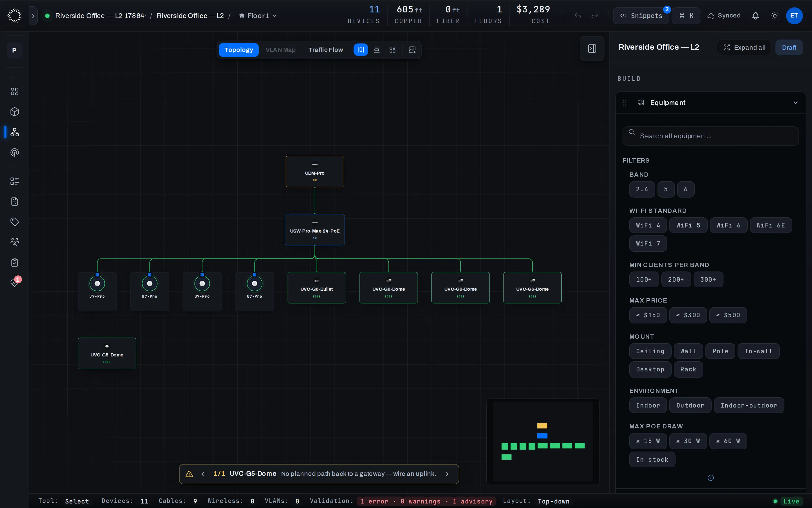812x508 pixels.
Task: Open the 3D cube inventory icon
Action: click(14, 111)
